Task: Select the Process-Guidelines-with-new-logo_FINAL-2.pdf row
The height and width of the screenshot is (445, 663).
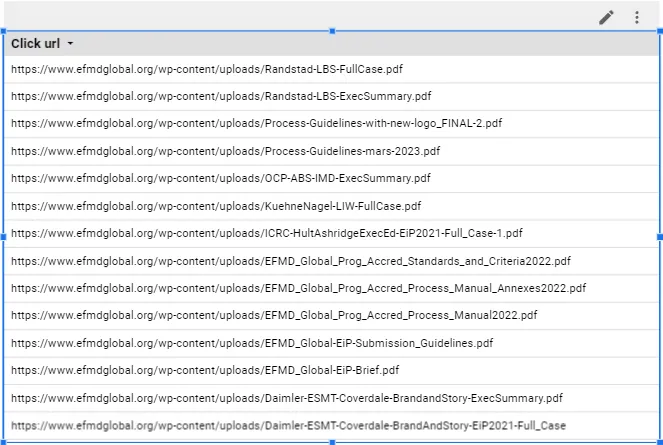Action: [332, 124]
